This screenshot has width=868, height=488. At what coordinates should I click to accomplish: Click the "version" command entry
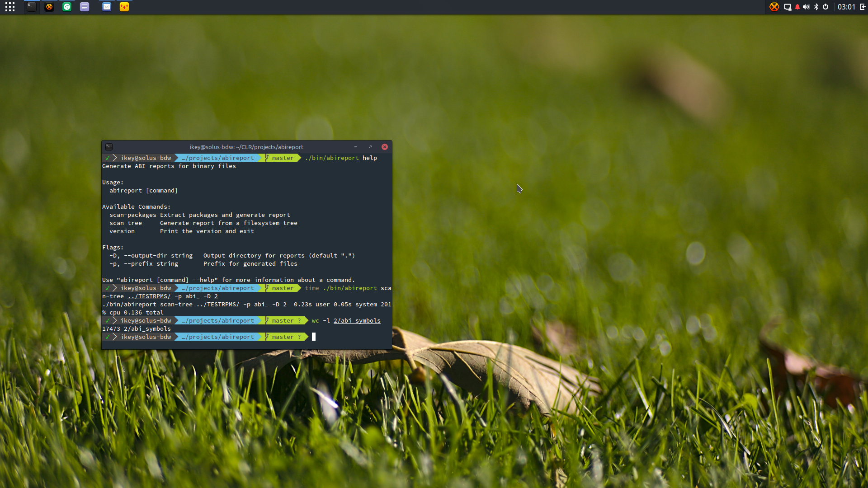[122, 231]
